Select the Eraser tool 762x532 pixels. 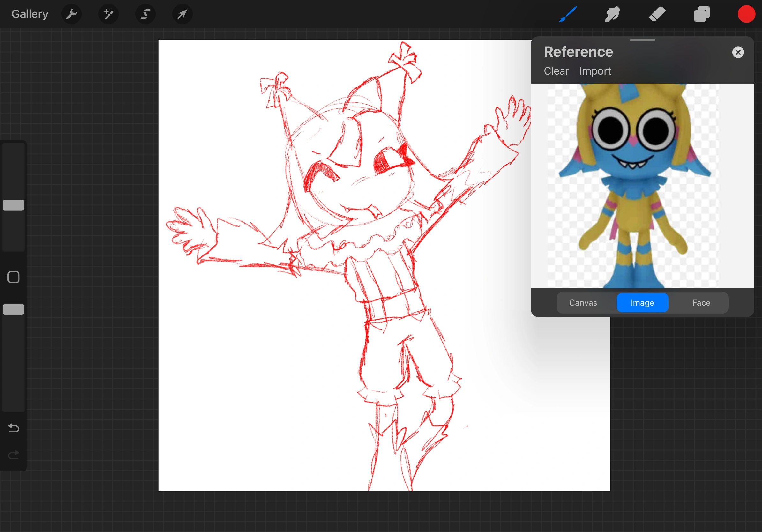point(656,14)
